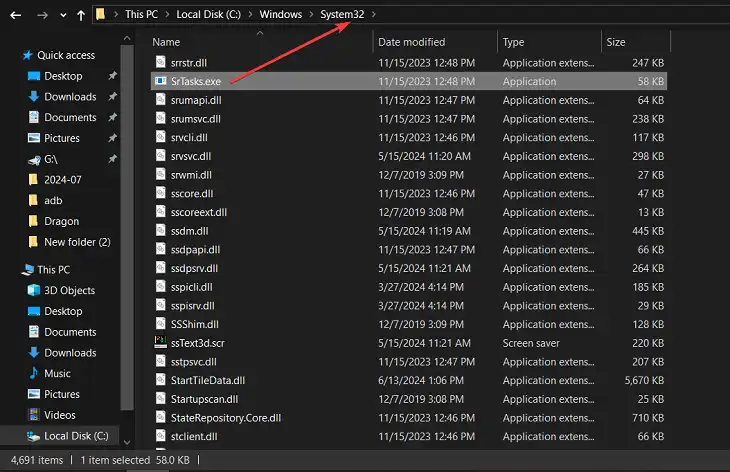
Task: Select sscoreext.dll file name
Action: 199,212
